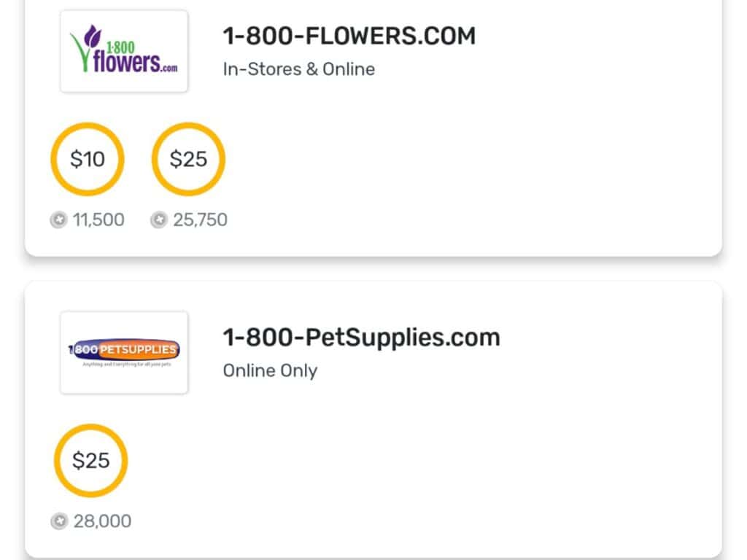This screenshot has height=560, width=747.
Task: Click the 25,750 points cost label
Action: pos(200,219)
